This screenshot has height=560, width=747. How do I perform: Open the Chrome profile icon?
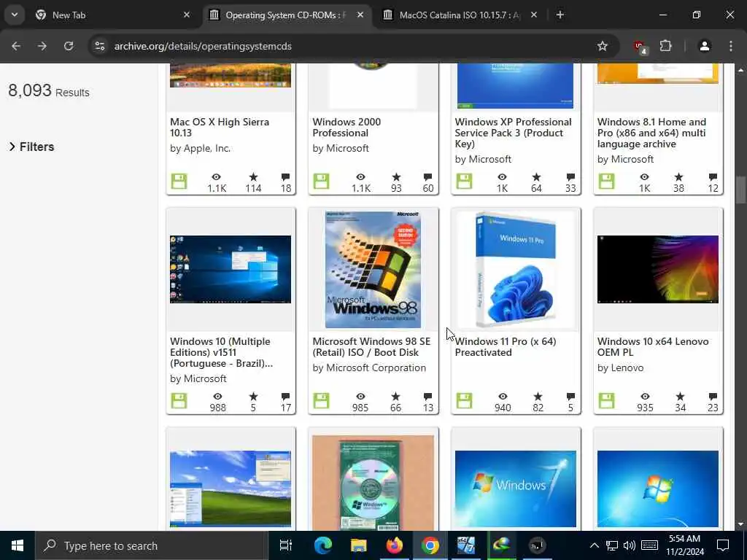click(x=705, y=46)
